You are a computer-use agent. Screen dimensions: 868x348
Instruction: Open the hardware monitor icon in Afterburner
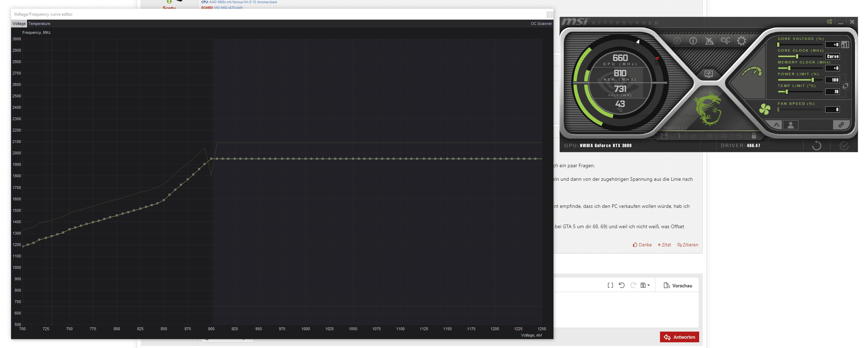[709, 74]
